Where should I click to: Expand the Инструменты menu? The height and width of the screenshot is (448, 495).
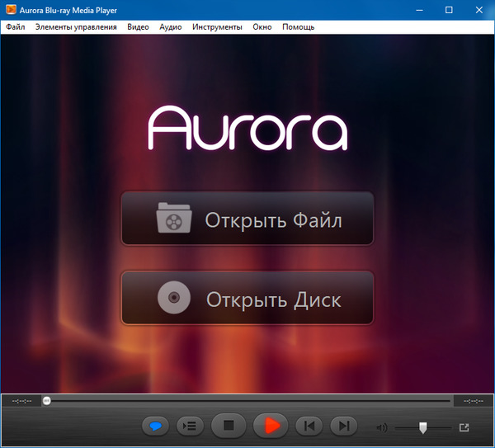click(217, 26)
